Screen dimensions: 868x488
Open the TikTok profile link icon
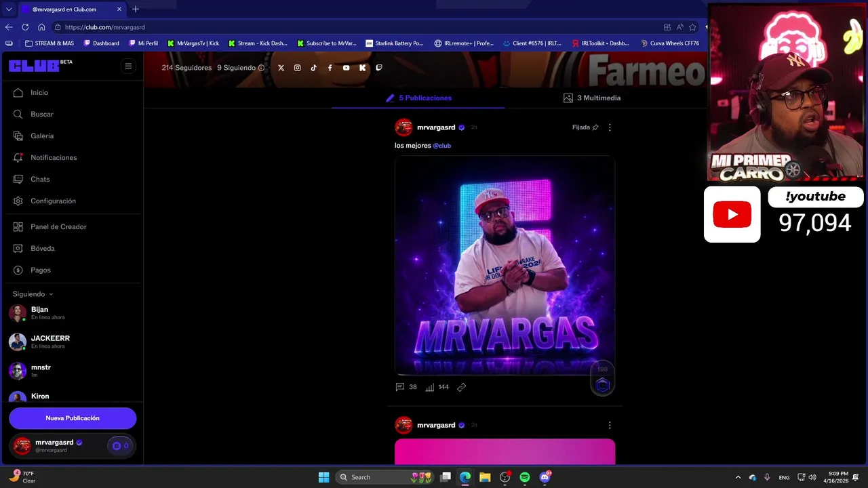click(313, 68)
